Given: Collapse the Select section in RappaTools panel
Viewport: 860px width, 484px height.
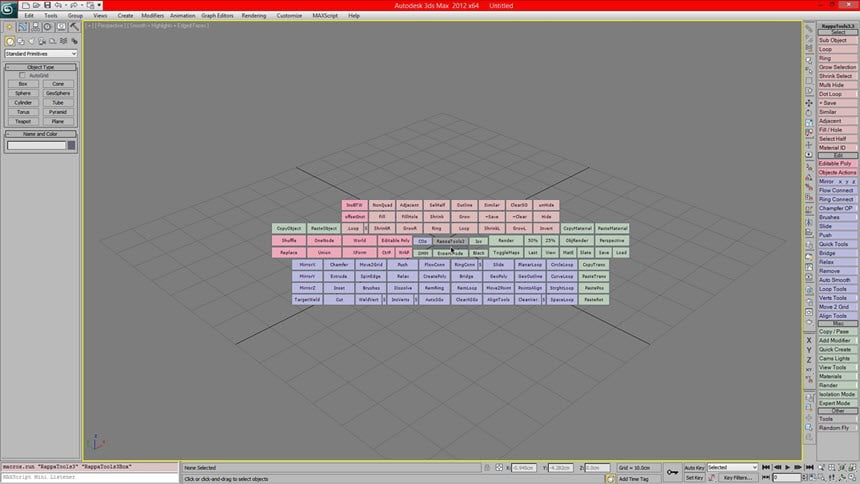Looking at the screenshot, I should [838, 32].
